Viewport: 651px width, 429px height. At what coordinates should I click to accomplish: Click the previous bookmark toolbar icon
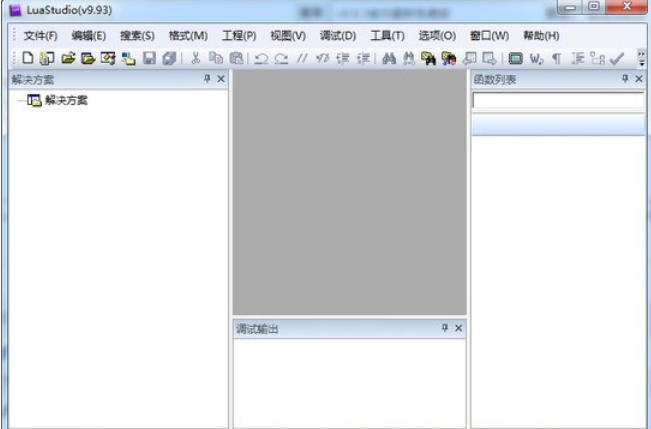470,58
